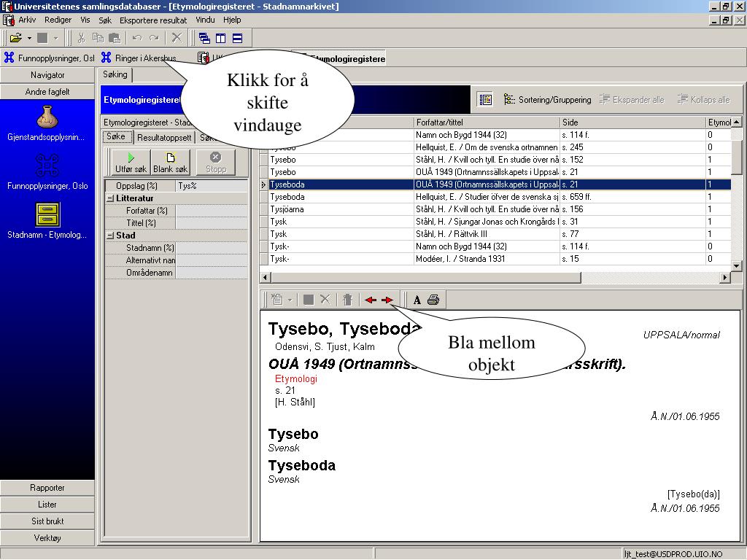Click the tile windows vertically icon

(x=220, y=38)
